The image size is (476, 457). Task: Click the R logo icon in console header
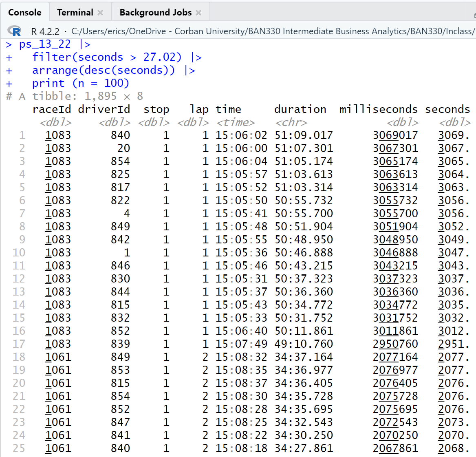pos(15,31)
